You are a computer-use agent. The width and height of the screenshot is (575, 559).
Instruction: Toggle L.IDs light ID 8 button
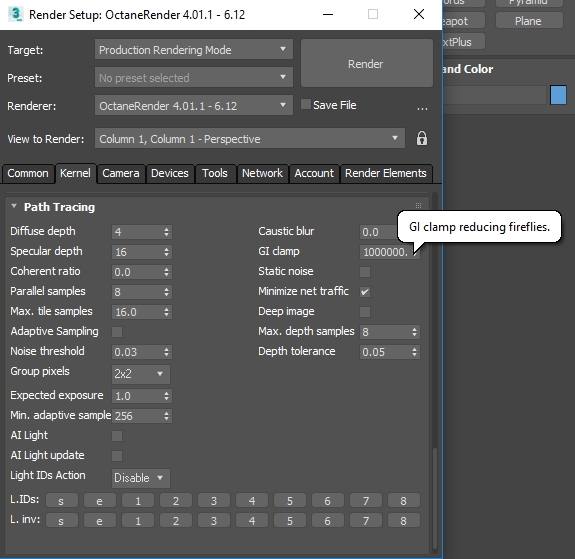coord(404,501)
